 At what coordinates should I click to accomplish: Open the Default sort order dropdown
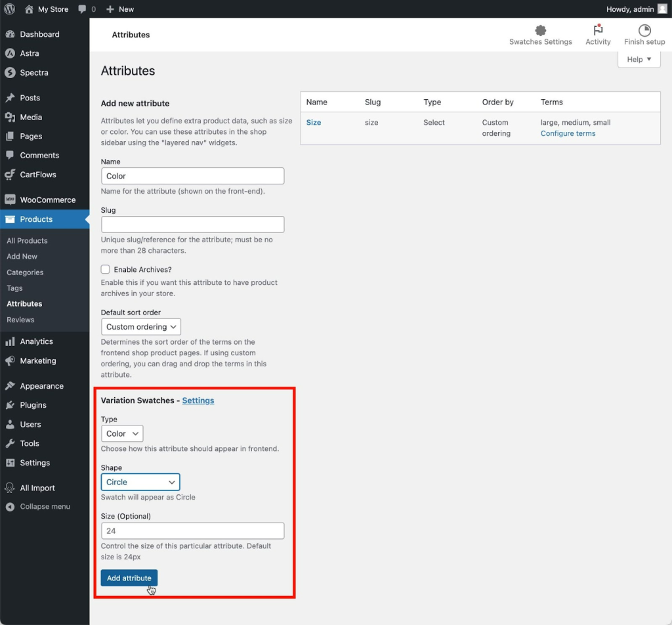(141, 327)
